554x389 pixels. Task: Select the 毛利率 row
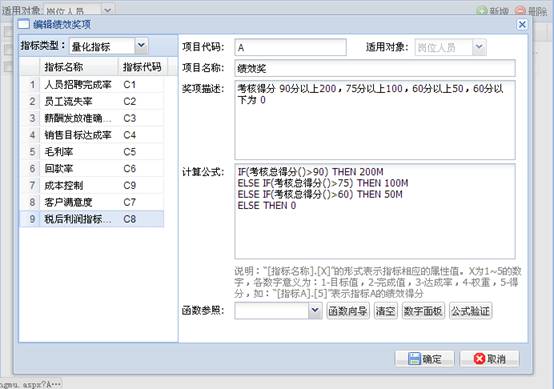click(92, 152)
